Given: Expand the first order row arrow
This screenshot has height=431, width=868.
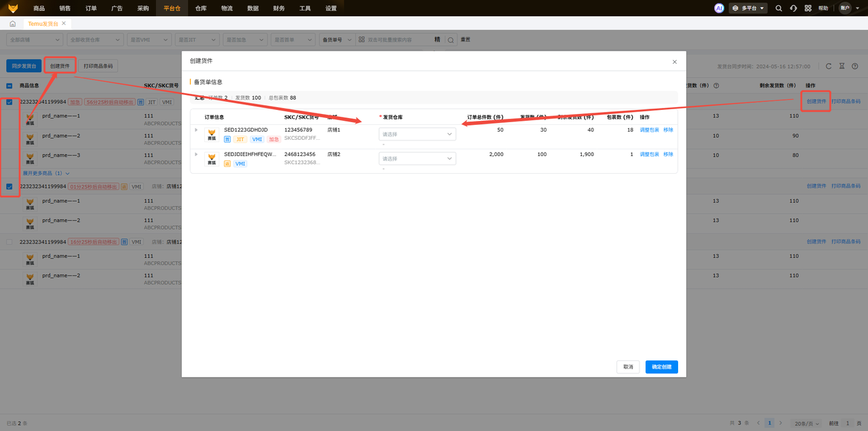Looking at the screenshot, I should (x=197, y=130).
